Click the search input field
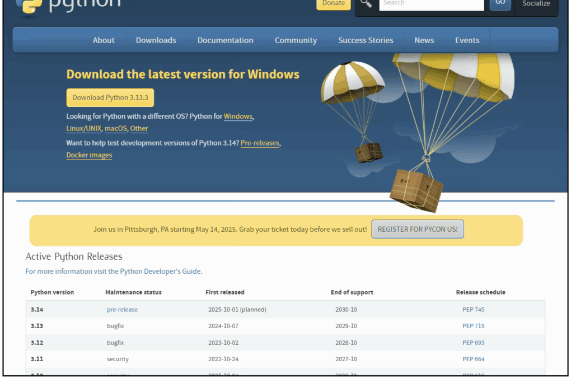Screen dimensions: 571x392 click(431, 4)
